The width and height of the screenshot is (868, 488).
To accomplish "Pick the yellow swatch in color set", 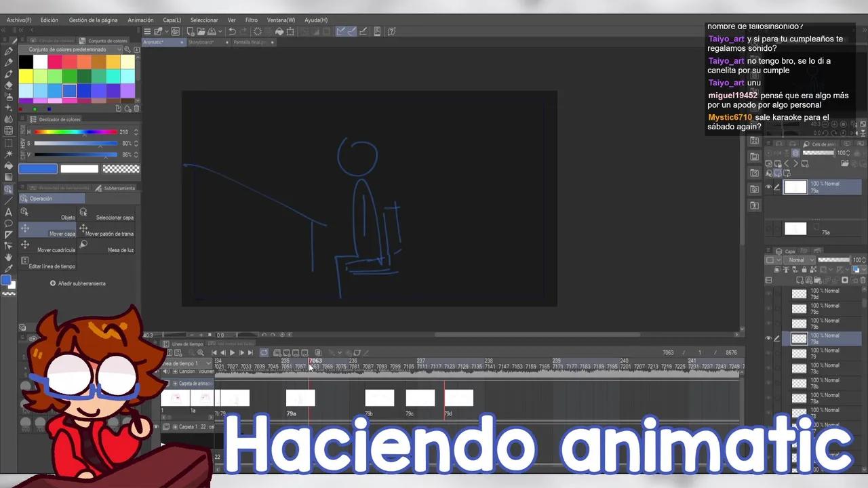I will (26, 76).
